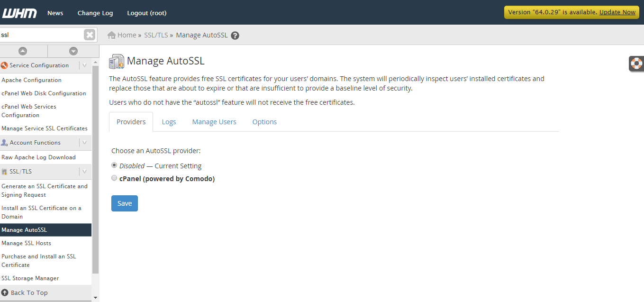The height and width of the screenshot is (302, 644).
Task: Click the Back To Top arrow icon
Action: (5, 293)
